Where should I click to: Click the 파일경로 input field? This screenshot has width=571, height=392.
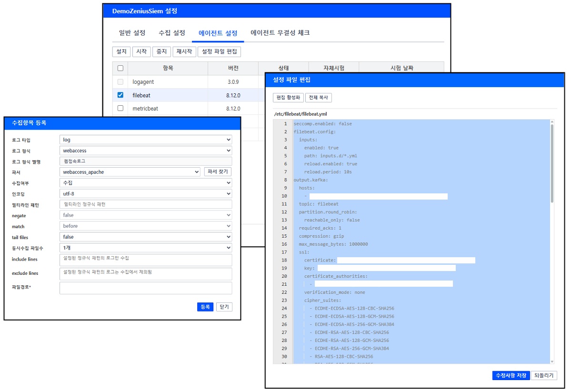pos(145,288)
